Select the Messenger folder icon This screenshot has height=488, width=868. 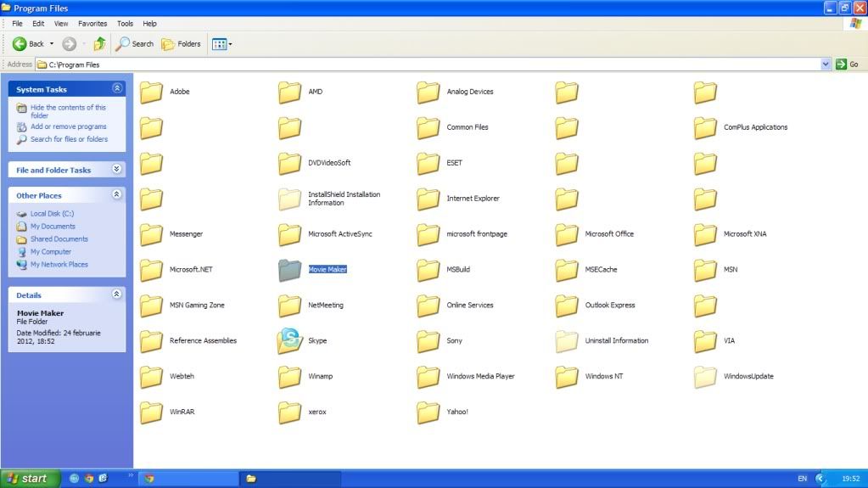[x=151, y=234]
